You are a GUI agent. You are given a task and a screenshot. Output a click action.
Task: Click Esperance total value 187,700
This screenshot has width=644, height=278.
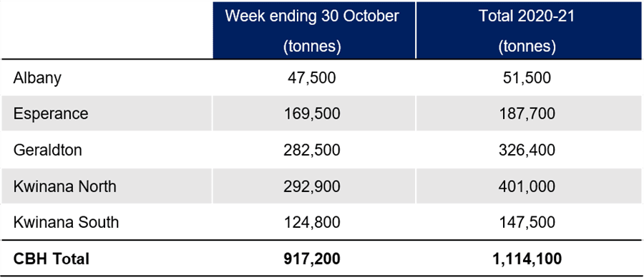(527, 114)
